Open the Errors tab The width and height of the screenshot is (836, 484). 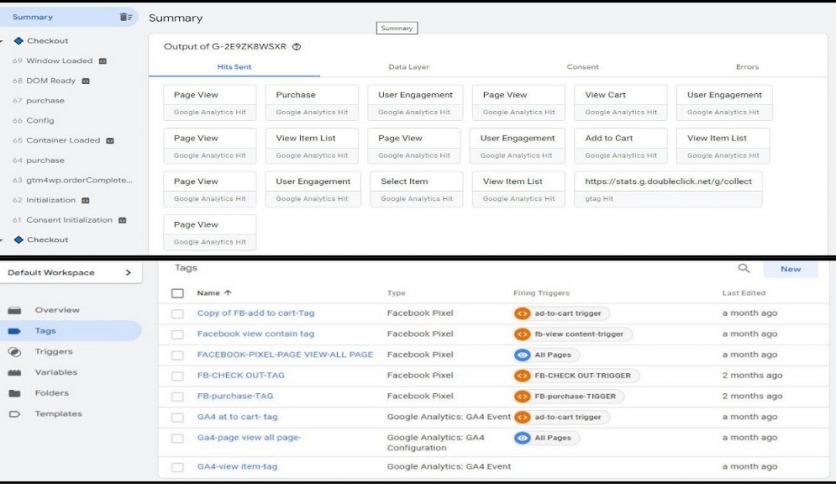(x=747, y=67)
